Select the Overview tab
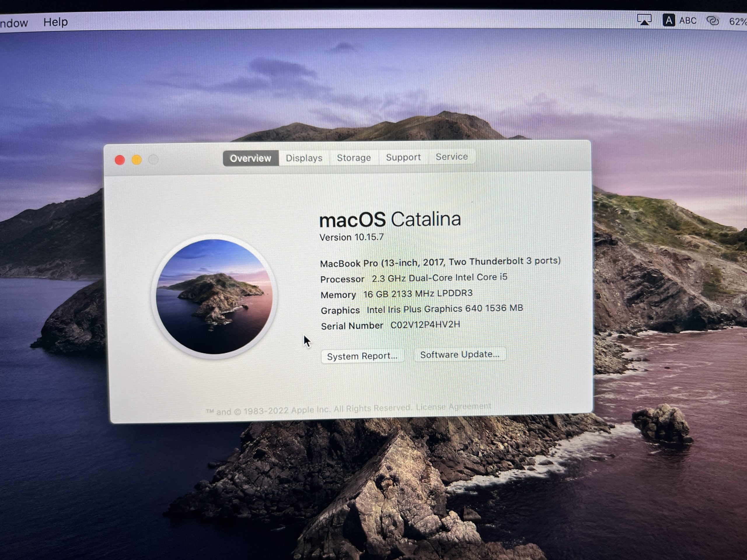 click(x=251, y=158)
